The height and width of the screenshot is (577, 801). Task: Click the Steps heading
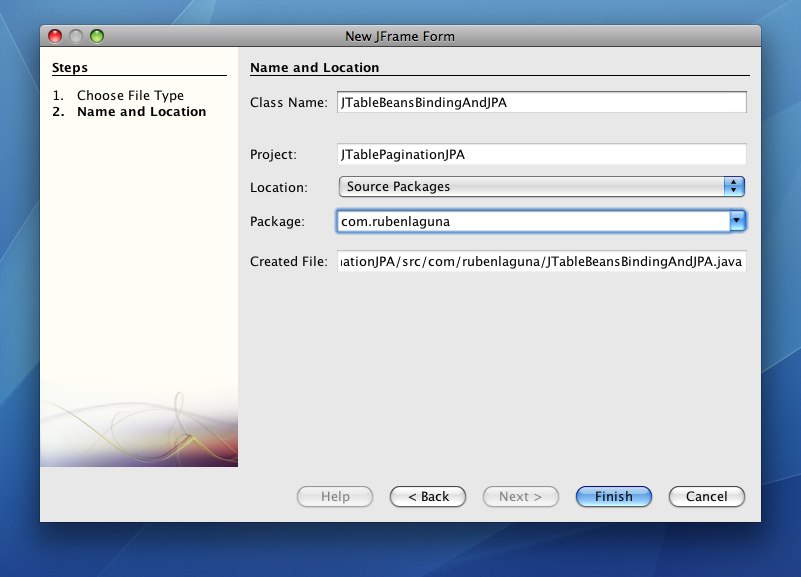[70, 67]
